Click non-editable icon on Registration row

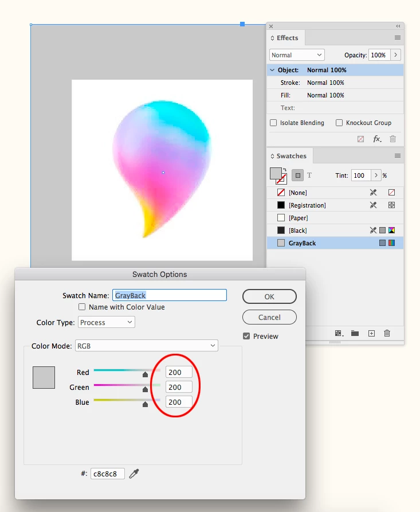coord(373,205)
